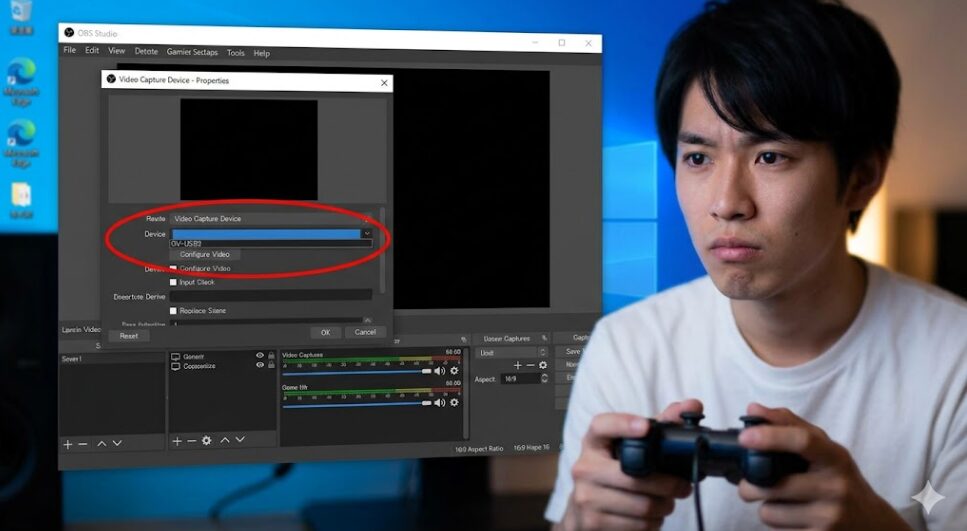The image size is (967, 531).
Task: Select the Coposenize source row
Action: (222, 366)
